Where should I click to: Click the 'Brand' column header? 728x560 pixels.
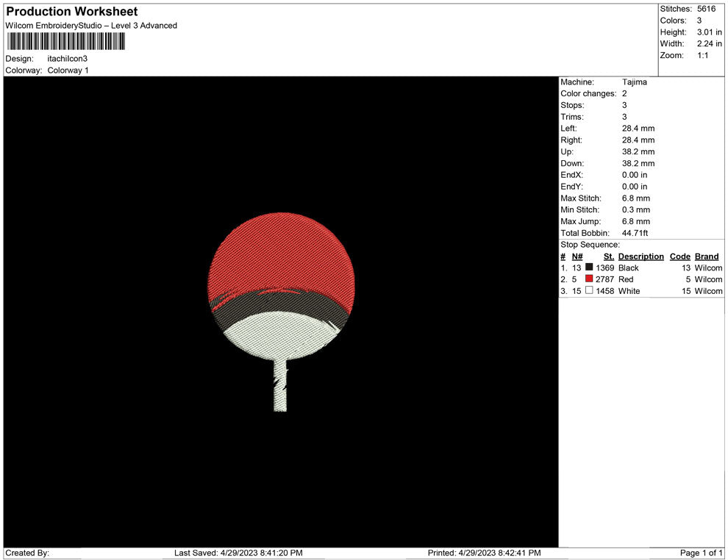(x=706, y=256)
